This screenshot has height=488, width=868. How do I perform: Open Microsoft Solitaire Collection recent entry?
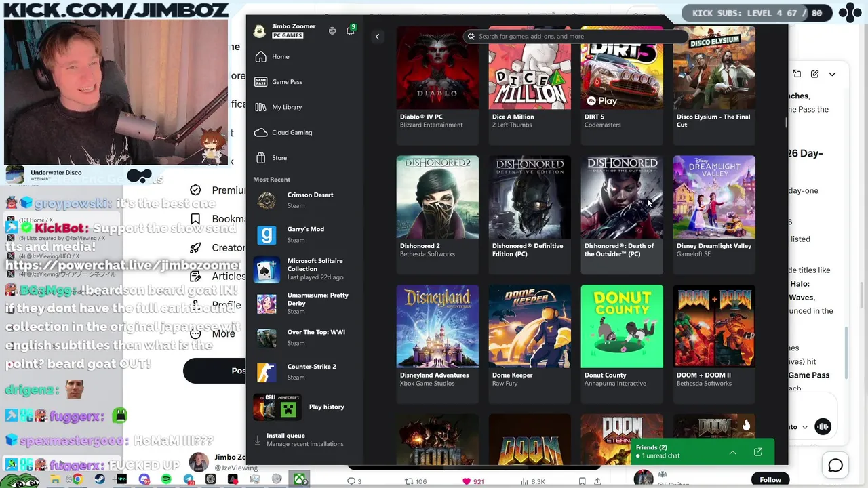point(304,269)
